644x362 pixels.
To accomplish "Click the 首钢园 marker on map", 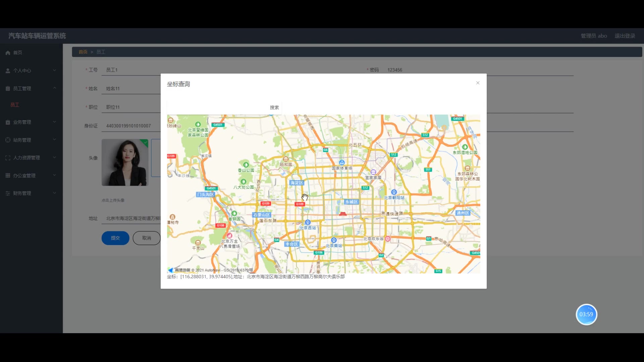I will [234, 214].
